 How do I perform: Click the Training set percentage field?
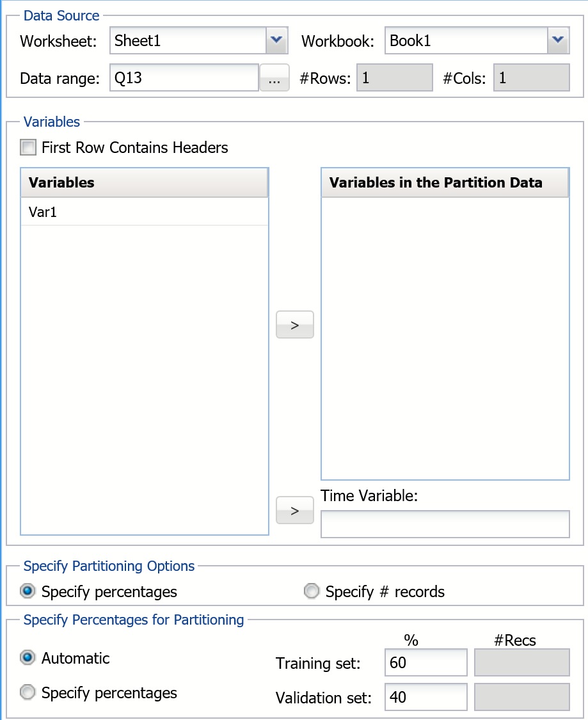425,662
